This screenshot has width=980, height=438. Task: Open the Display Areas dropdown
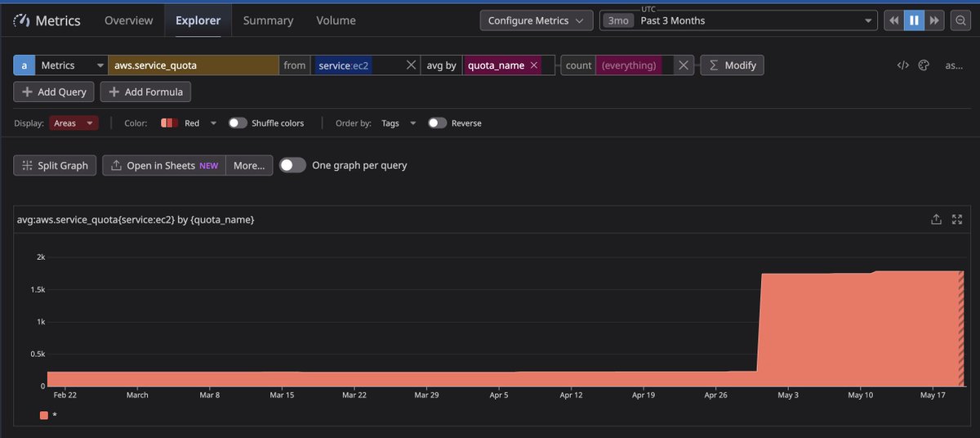tap(74, 123)
